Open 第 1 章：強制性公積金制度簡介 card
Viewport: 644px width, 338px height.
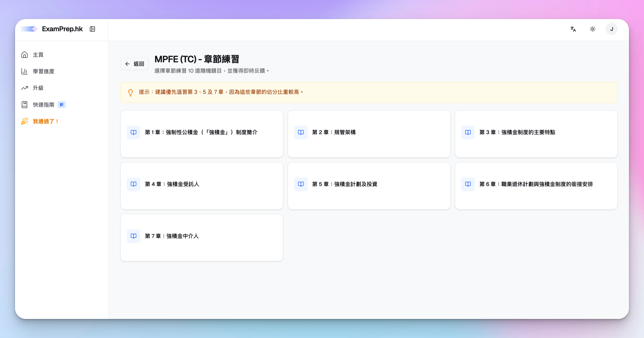tap(202, 134)
